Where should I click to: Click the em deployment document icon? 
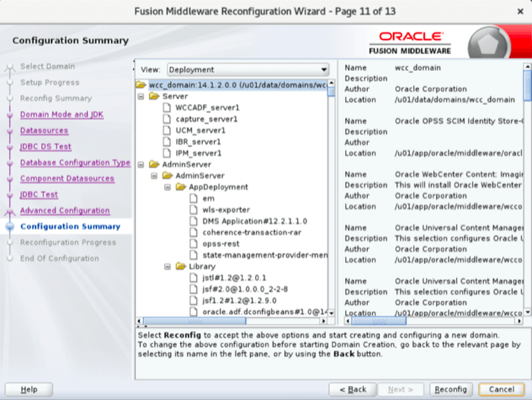point(193,198)
